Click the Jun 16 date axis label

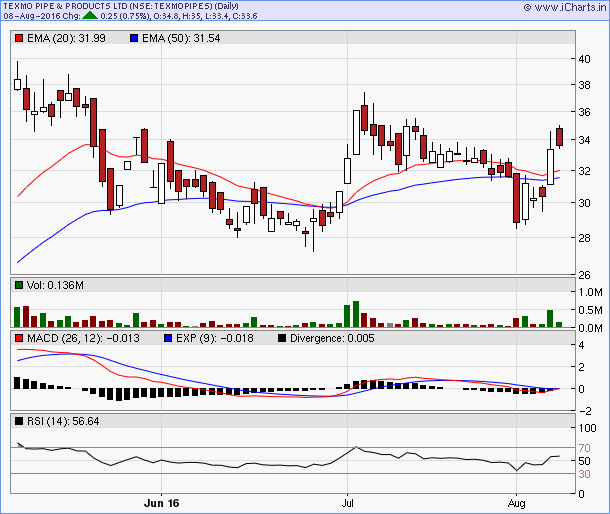[161, 503]
